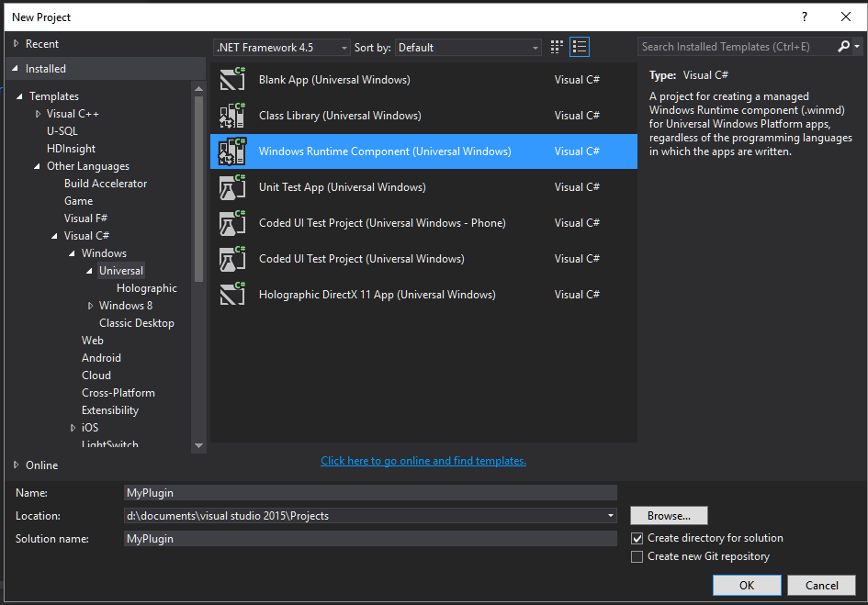Select U-SQL in the tree
868x605 pixels.
(62, 131)
